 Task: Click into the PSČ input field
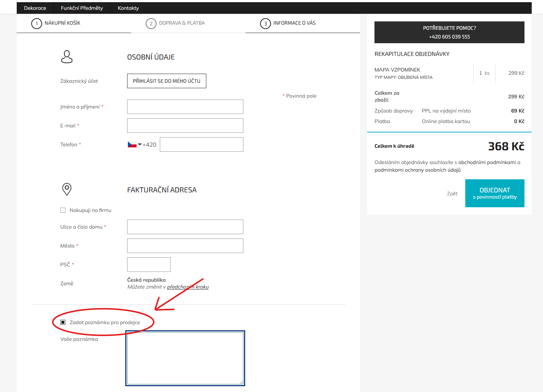149,265
